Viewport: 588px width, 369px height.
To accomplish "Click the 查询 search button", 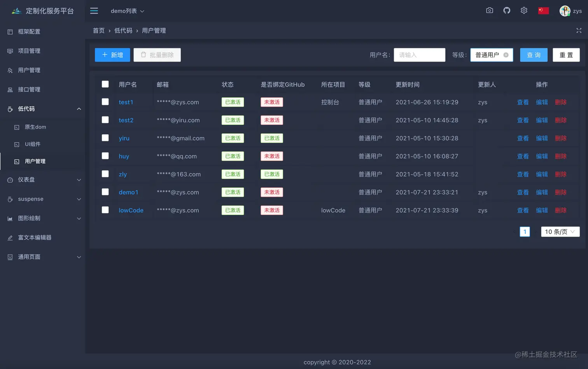I will point(534,55).
